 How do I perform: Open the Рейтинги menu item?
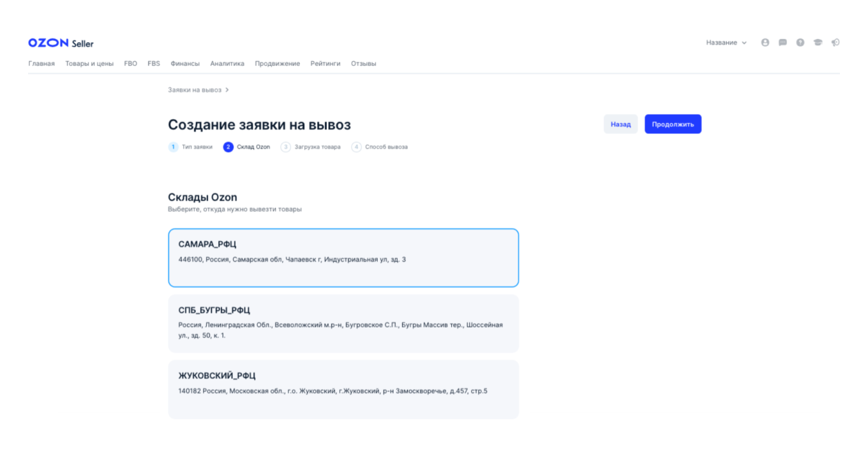coord(325,64)
